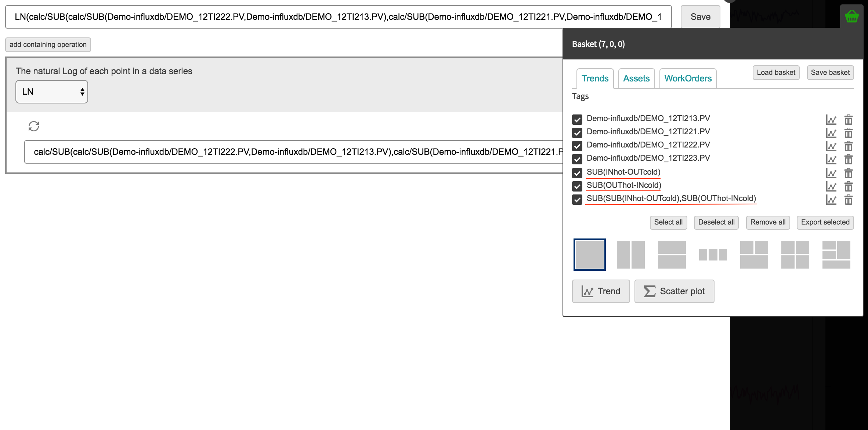Select Demo-influxdb/DEMO_12TI222.PV tag name

click(648, 145)
